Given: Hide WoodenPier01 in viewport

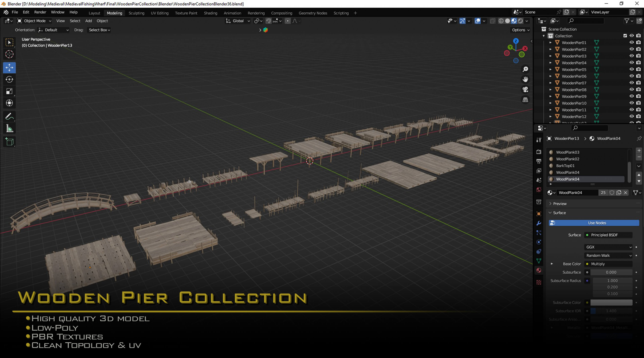Looking at the screenshot, I should 631,42.
